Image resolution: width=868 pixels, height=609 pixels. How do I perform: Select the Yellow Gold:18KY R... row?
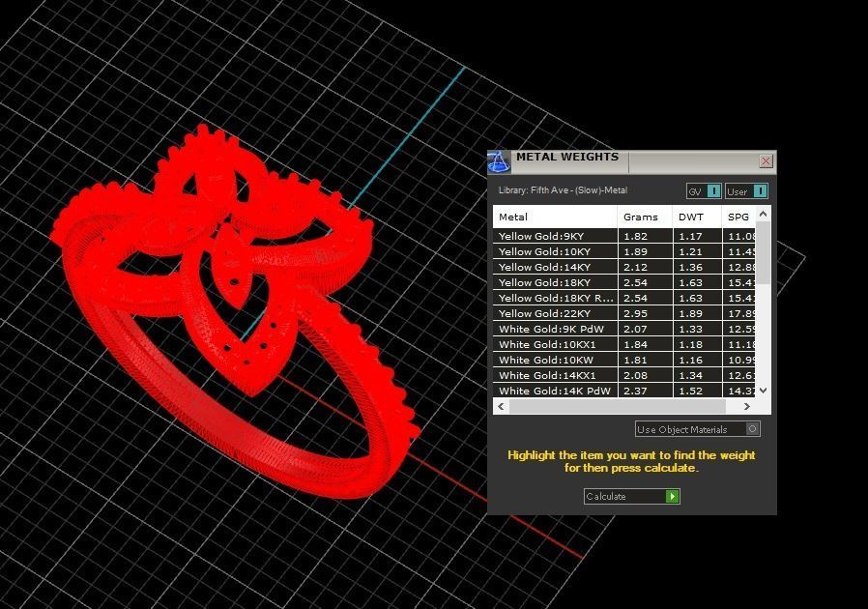click(x=623, y=298)
